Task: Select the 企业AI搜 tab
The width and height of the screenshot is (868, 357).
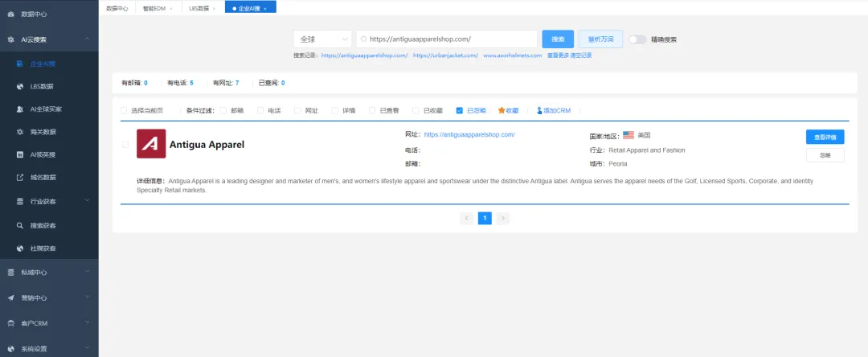Action: (x=249, y=9)
